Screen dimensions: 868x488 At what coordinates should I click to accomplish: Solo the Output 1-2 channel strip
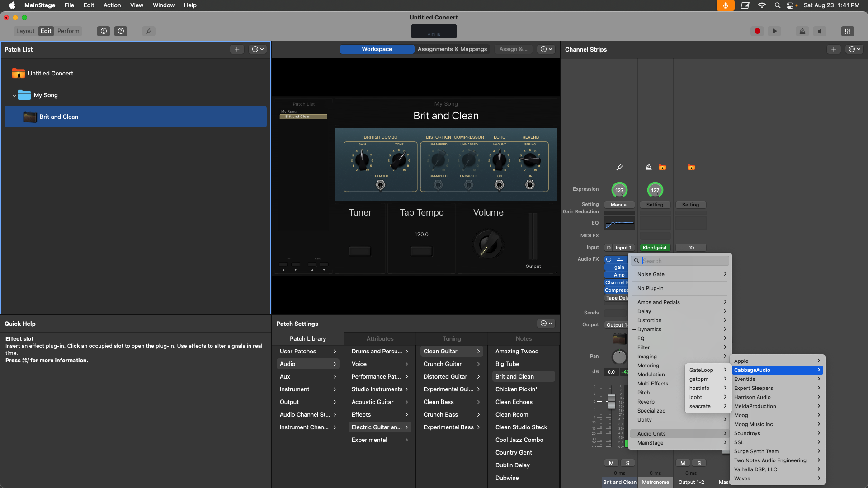click(x=699, y=463)
